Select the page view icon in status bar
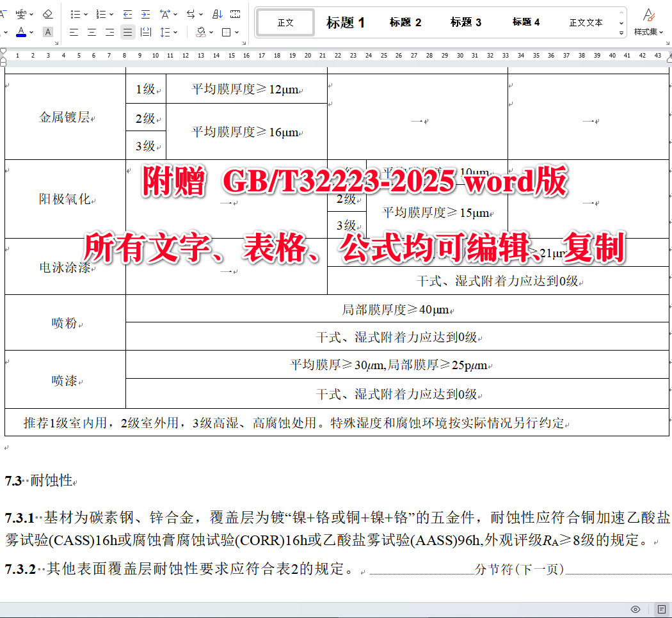The width and height of the screenshot is (672, 618). pyautogui.click(x=662, y=609)
